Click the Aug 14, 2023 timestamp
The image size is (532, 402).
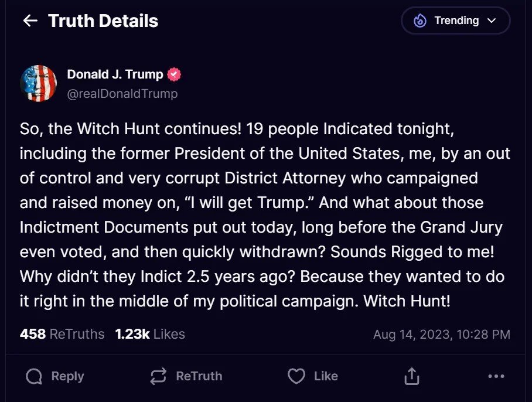coord(441,335)
